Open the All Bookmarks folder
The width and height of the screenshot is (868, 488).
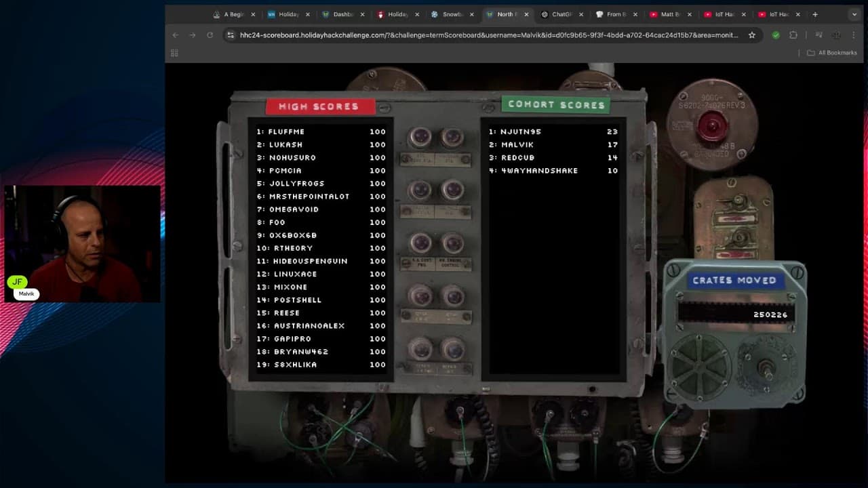pyautogui.click(x=832, y=53)
